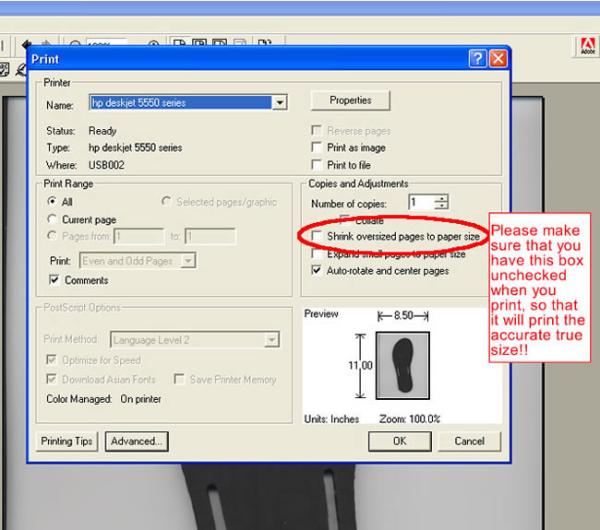Click the Printing Tips button
The image size is (600, 530).
(x=69, y=441)
